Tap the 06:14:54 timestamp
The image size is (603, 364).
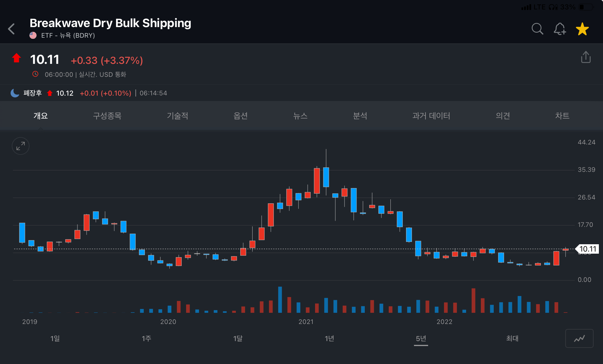click(x=153, y=93)
